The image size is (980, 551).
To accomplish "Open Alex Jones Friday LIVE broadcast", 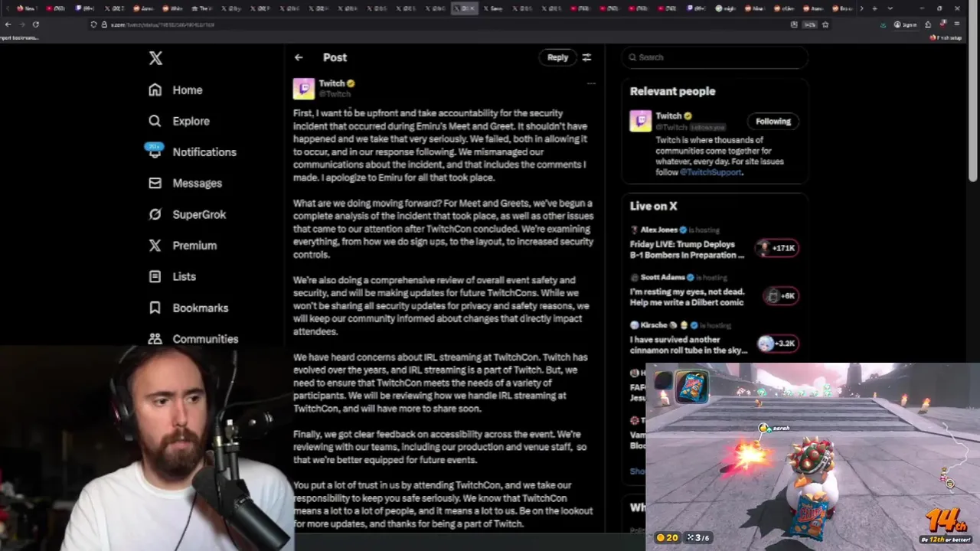I will [x=687, y=249].
